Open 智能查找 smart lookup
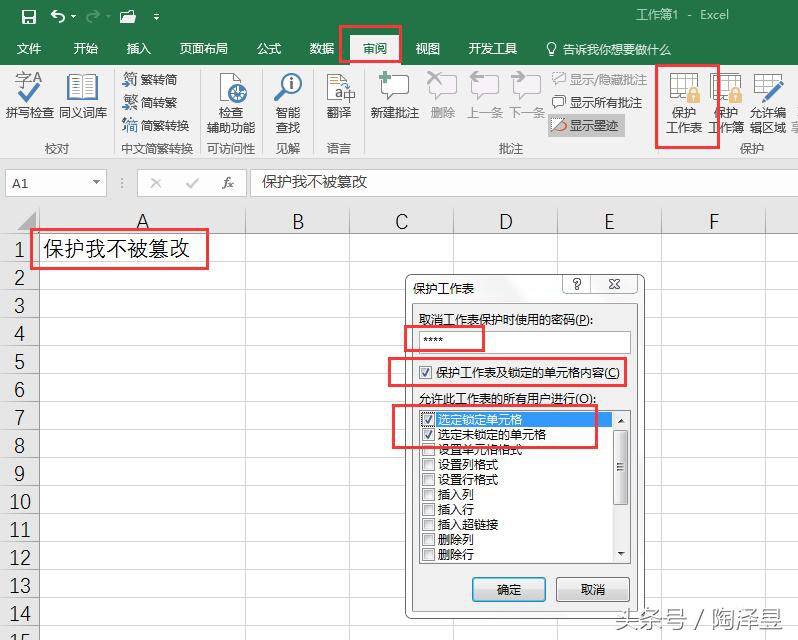This screenshot has height=640, width=798. coord(288,103)
